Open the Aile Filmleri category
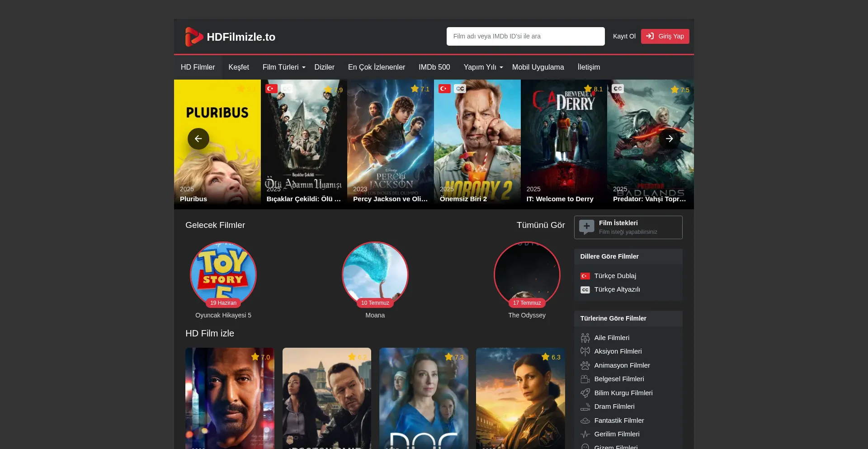 point(612,338)
